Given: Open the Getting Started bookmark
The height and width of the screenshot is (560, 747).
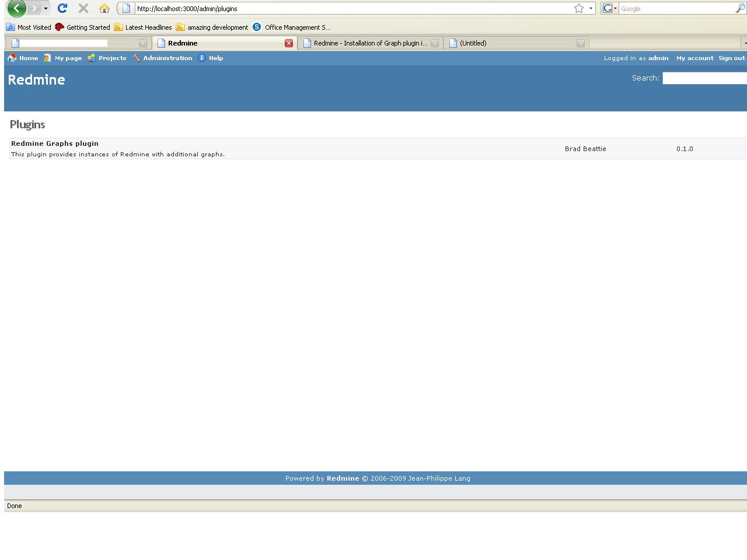Looking at the screenshot, I should 82,27.
